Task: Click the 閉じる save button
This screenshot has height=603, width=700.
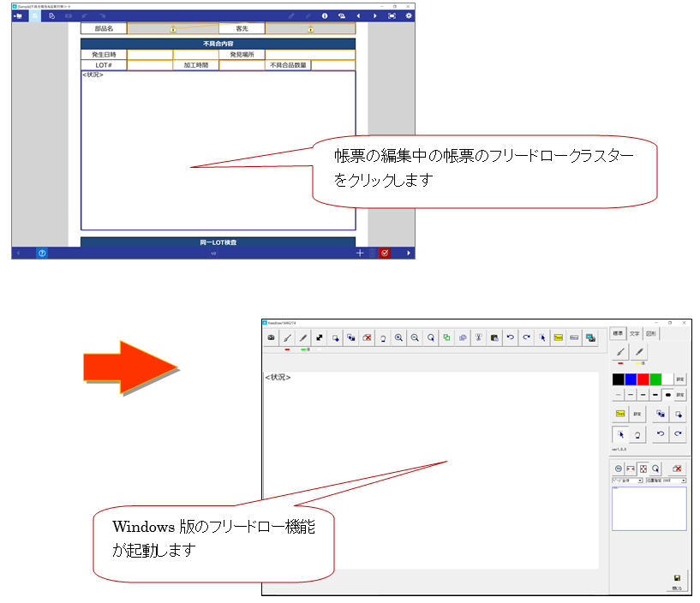Action: pyautogui.click(x=676, y=582)
